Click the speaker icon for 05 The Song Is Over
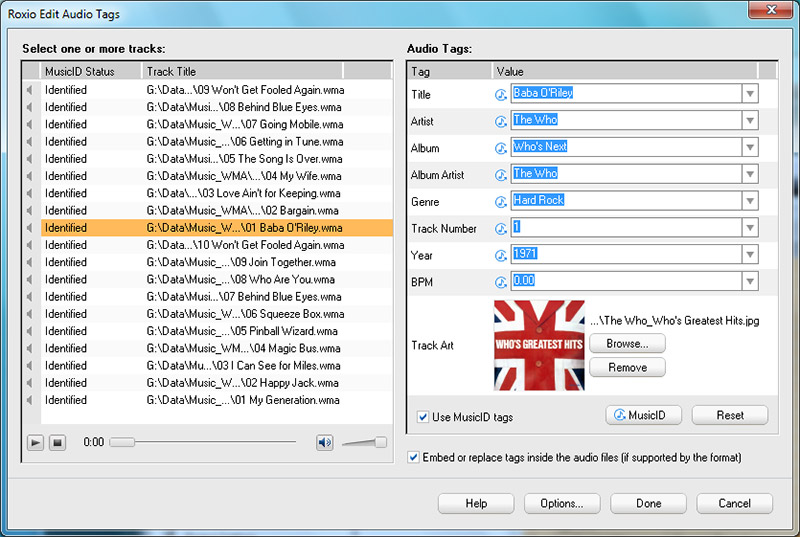The width and height of the screenshot is (800, 537). click(x=30, y=159)
